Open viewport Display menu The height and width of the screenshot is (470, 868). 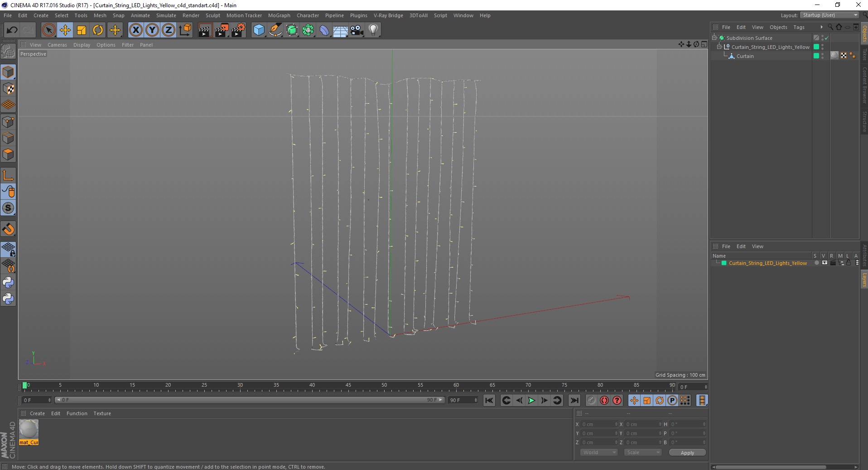pyautogui.click(x=82, y=45)
